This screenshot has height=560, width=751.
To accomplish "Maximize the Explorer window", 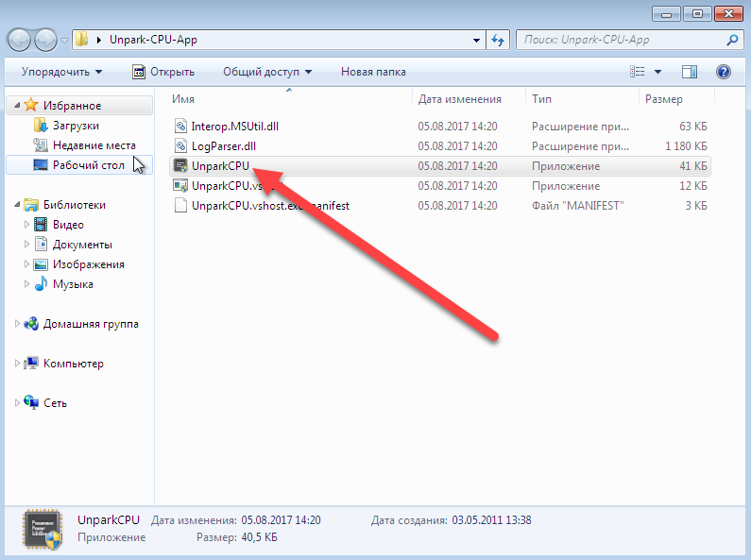I will [697, 14].
